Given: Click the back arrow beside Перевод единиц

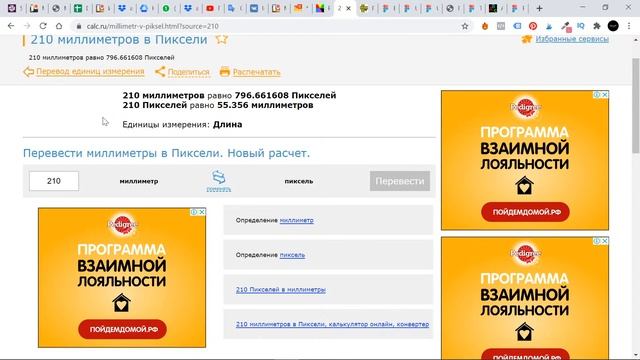Looking at the screenshot, I should point(28,72).
